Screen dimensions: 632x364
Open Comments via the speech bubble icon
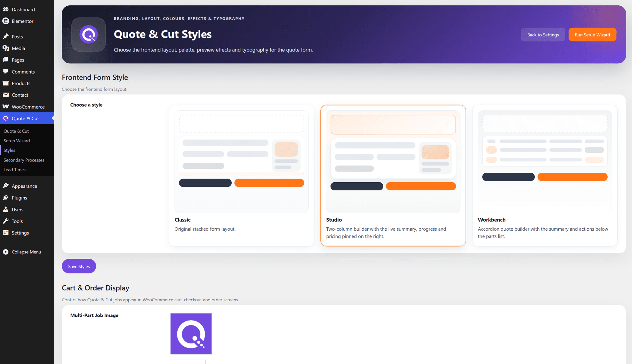(x=6, y=72)
